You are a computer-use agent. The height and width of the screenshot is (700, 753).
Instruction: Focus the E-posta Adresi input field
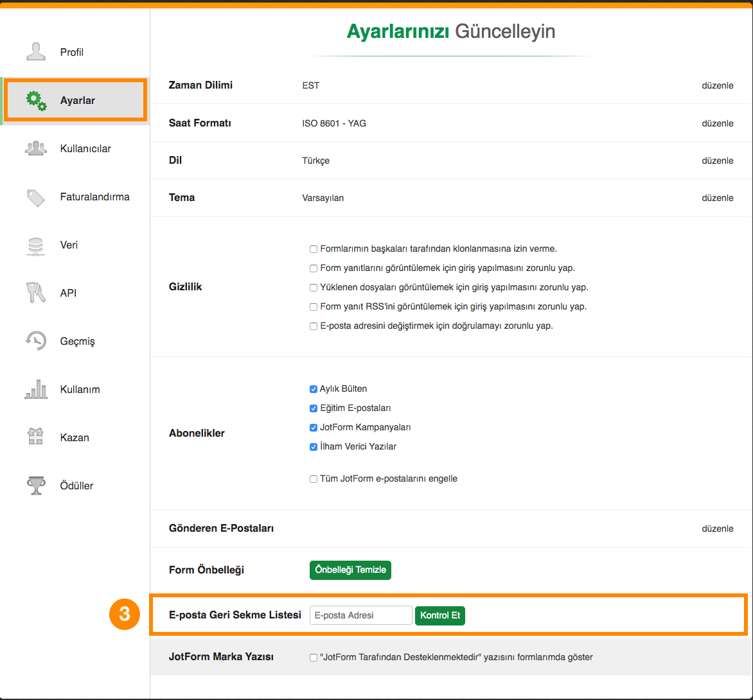pos(360,615)
